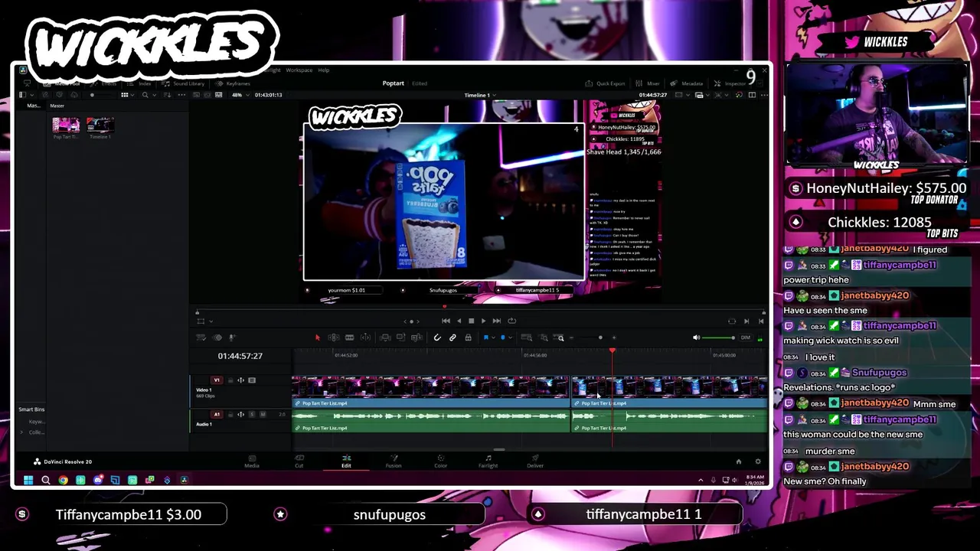Select the arrow Selection Mode tool

(318, 337)
